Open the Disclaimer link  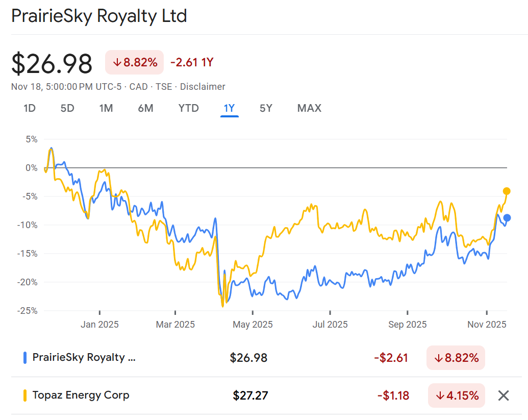[203, 87]
